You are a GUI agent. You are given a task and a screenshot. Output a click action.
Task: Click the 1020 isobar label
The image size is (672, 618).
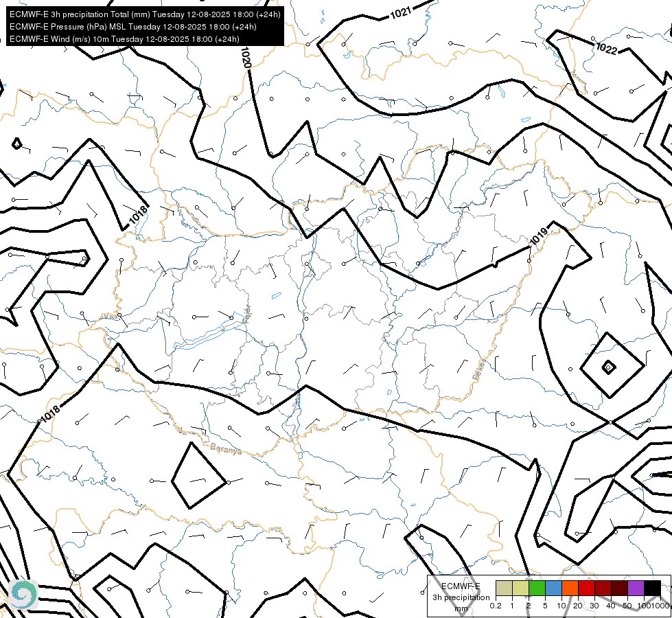[245, 58]
